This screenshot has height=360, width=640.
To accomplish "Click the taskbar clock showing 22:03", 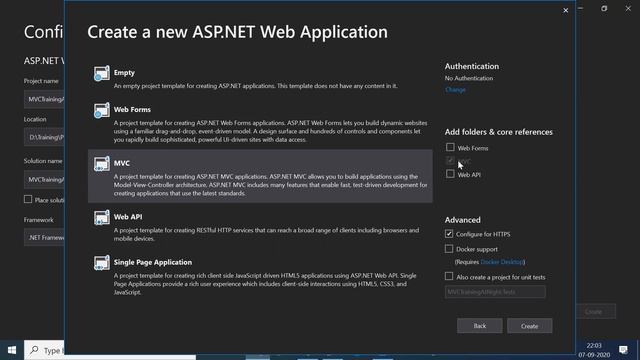I will click(594, 346).
